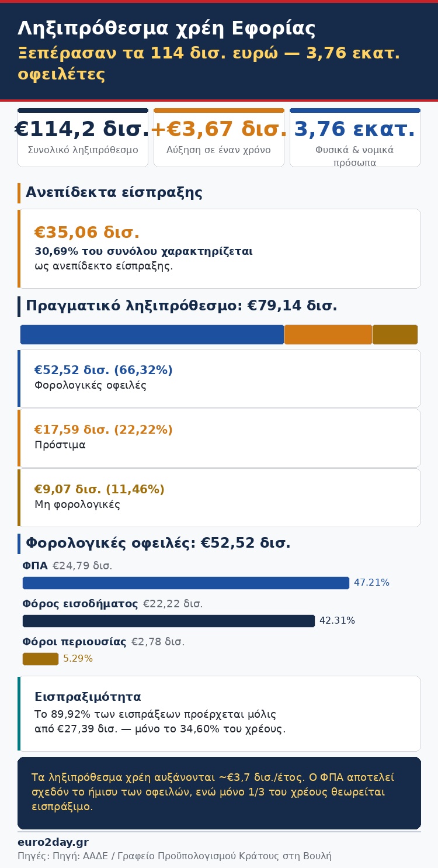Click the Εισπραξιμότητα info card
Viewport: 438px width, 868px height.
[219, 713]
